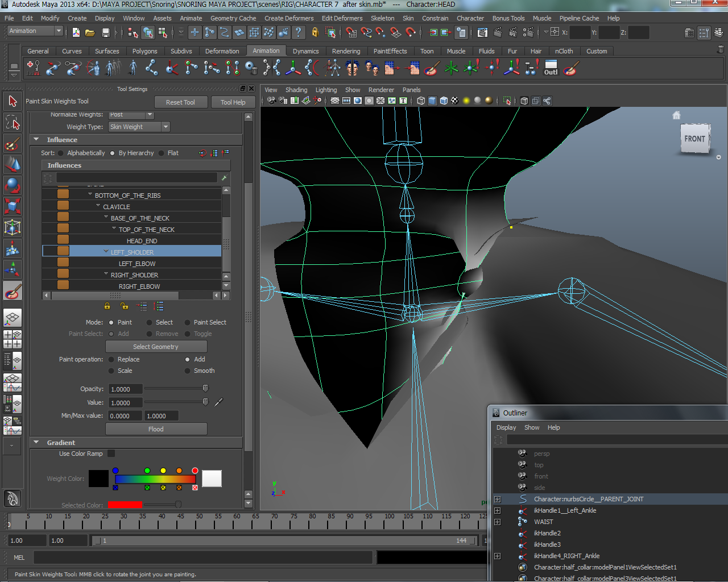Click the eyedropper icon next to Value
728x582 pixels.
(218, 402)
